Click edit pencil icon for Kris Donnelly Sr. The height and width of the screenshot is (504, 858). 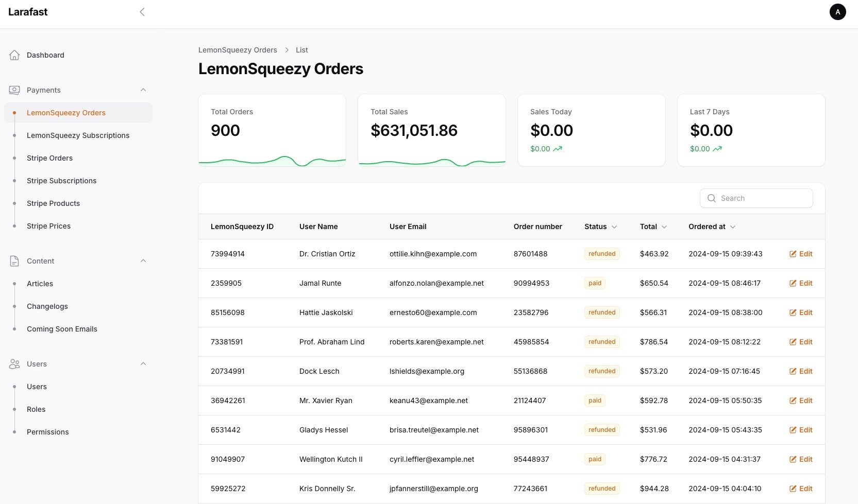[x=793, y=489]
